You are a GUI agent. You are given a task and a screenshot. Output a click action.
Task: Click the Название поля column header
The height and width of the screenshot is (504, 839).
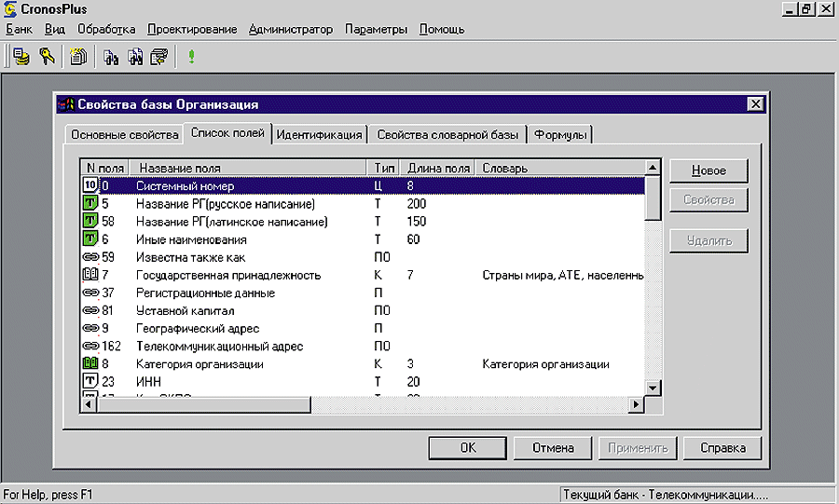point(248,168)
